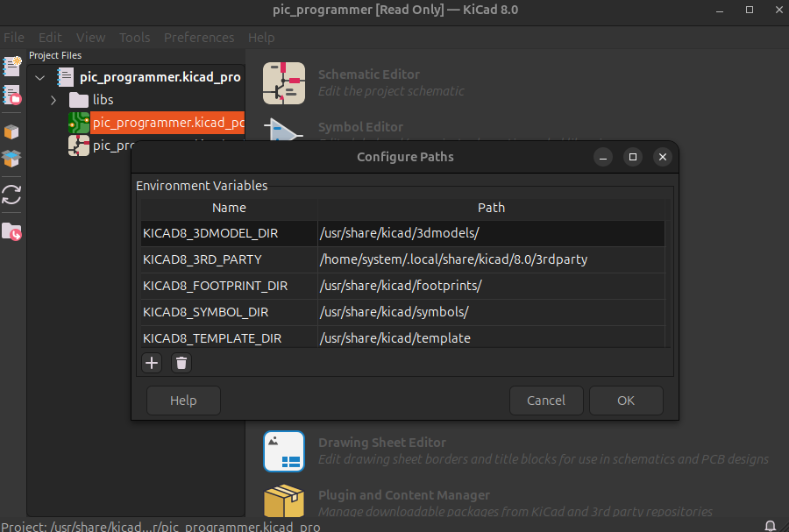Open the Edit menu
789x532 pixels.
tap(50, 38)
